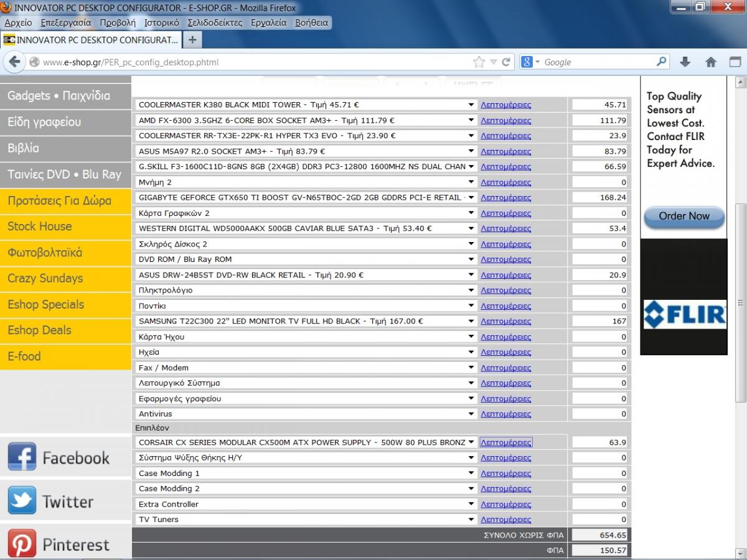This screenshot has width=747, height=560.
Task: Open the Αρχείο menu
Action: [18, 22]
